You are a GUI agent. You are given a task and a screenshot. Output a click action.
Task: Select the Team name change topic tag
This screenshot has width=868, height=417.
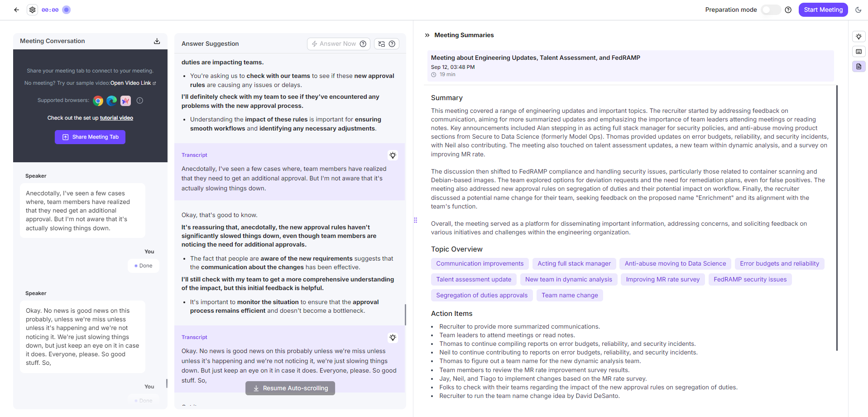coord(570,295)
